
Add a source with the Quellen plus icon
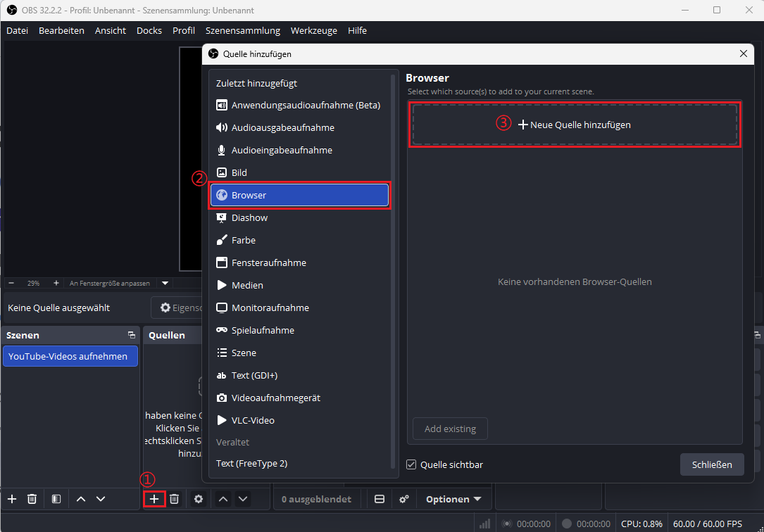(154, 499)
